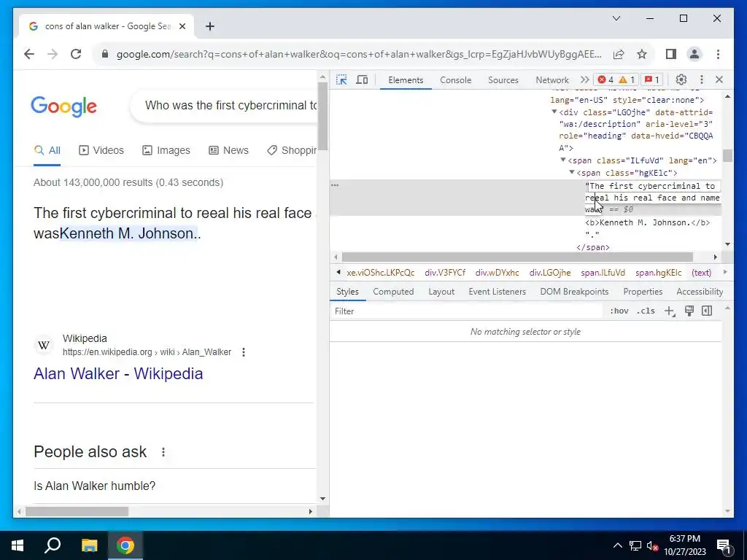Switch to the Network tab

[552, 80]
